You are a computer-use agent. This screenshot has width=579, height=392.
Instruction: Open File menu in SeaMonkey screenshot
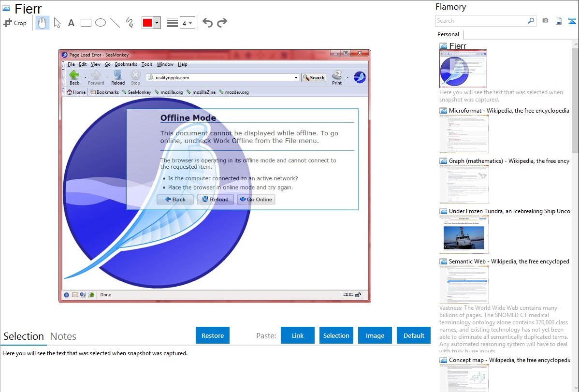click(x=71, y=64)
